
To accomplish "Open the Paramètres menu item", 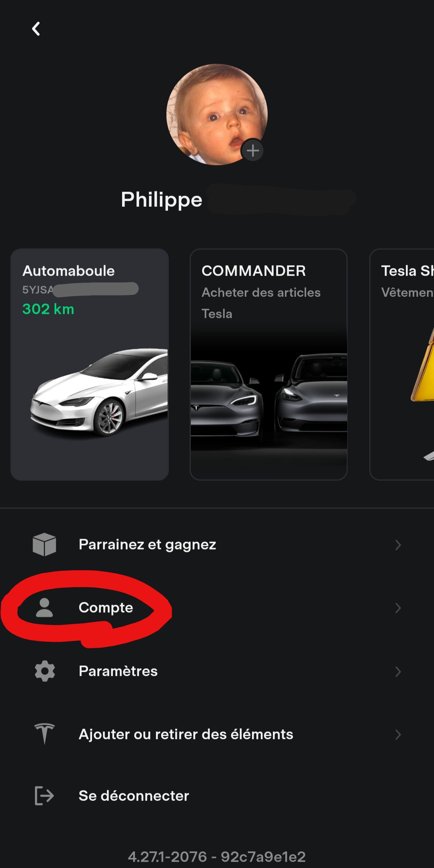I will click(x=217, y=671).
